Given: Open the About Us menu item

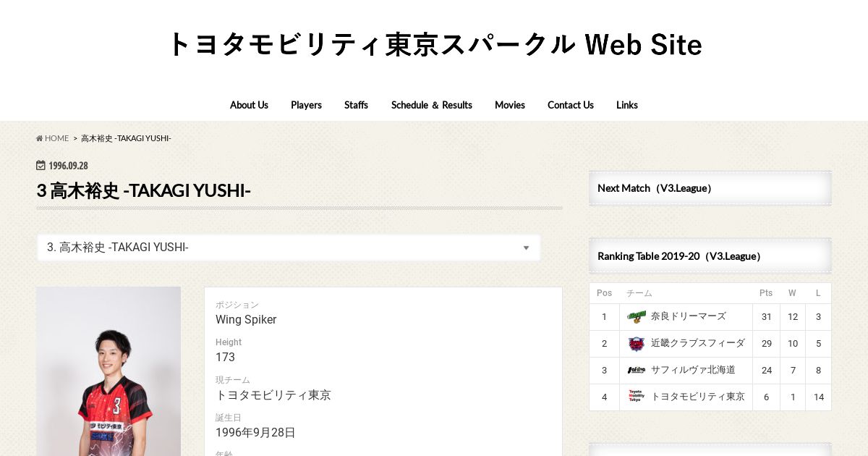Looking at the screenshot, I should click(x=249, y=105).
